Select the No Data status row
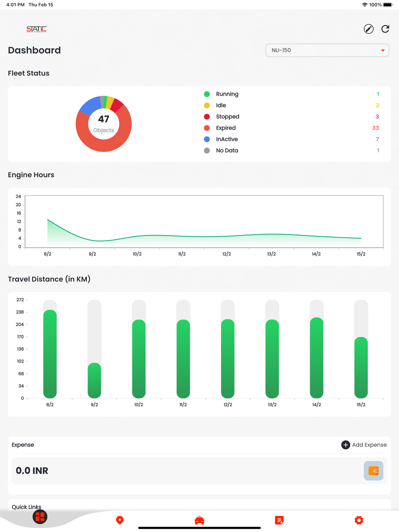Viewport: 399px width, 532px height. pos(291,150)
